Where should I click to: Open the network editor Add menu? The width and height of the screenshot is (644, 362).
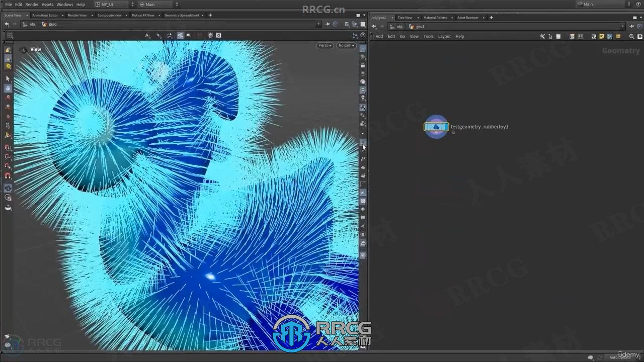coord(379,36)
